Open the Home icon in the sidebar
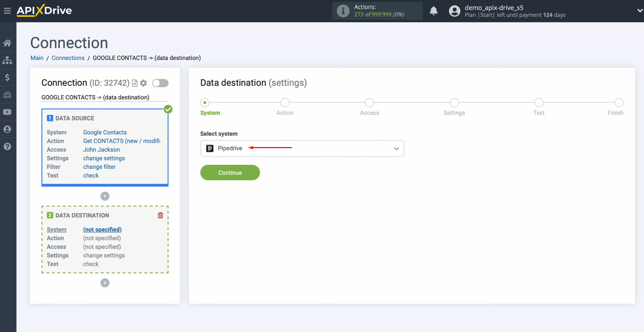The height and width of the screenshot is (332, 644). (7, 43)
